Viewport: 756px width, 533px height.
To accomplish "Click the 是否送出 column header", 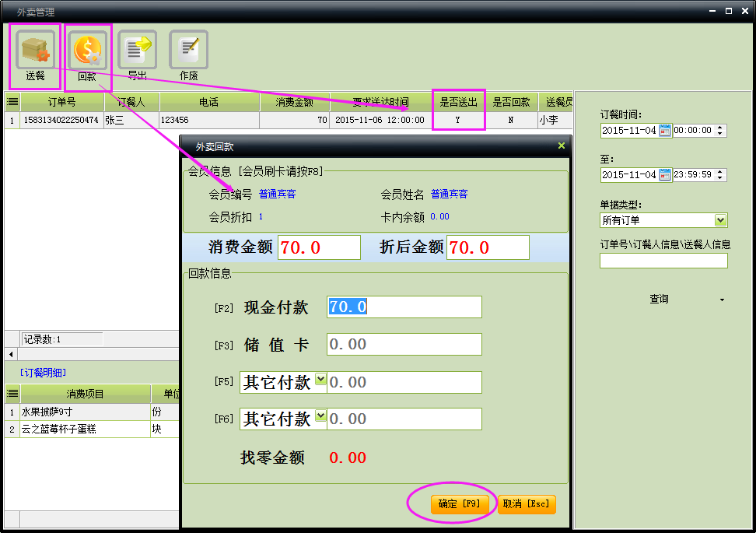I will pos(458,102).
